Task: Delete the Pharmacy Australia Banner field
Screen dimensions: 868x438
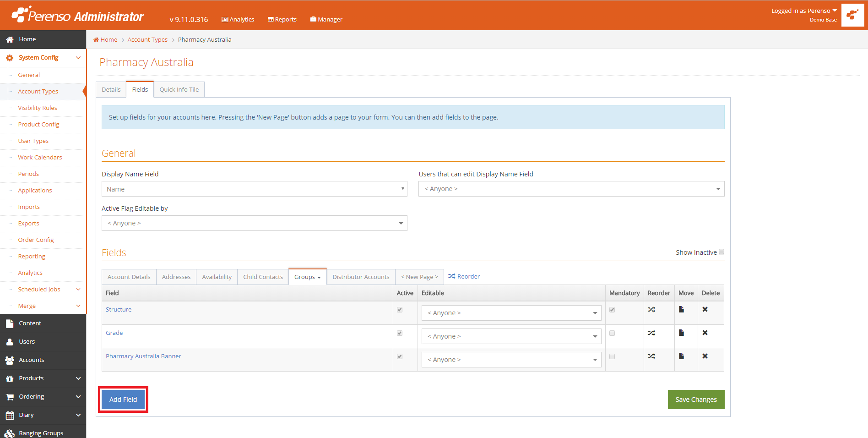Action: (x=705, y=356)
